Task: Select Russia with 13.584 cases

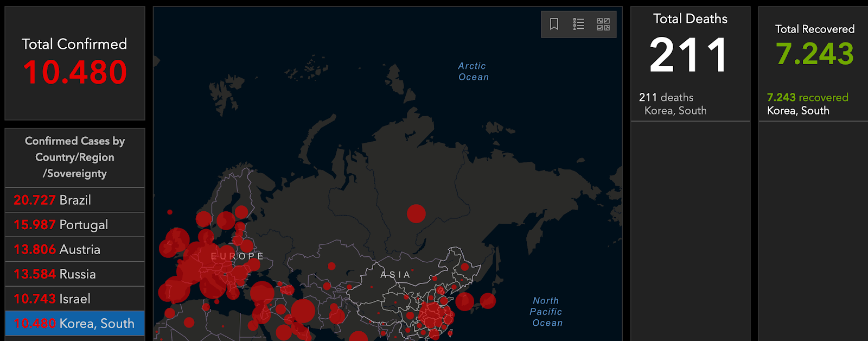Action: click(x=75, y=274)
